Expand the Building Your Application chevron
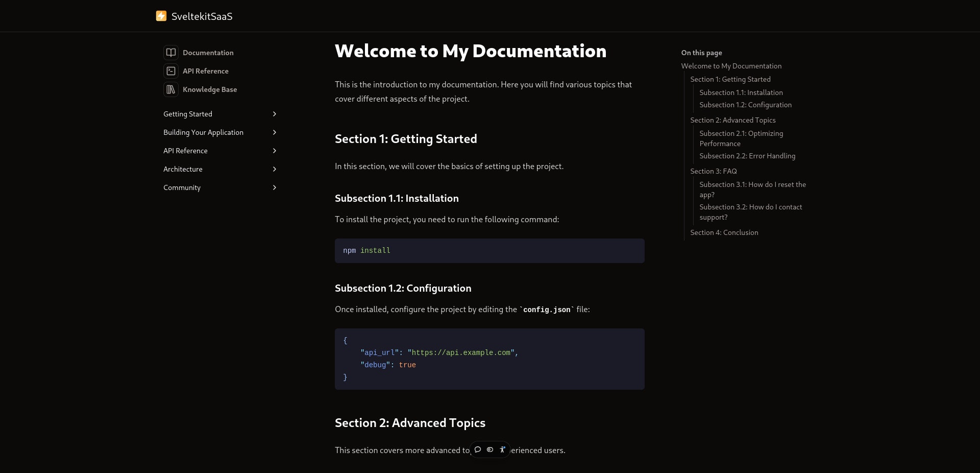The height and width of the screenshot is (473, 980). [275, 132]
